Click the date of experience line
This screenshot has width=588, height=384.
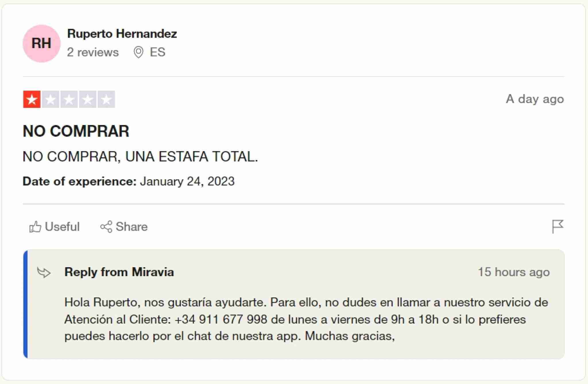click(x=129, y=182)
